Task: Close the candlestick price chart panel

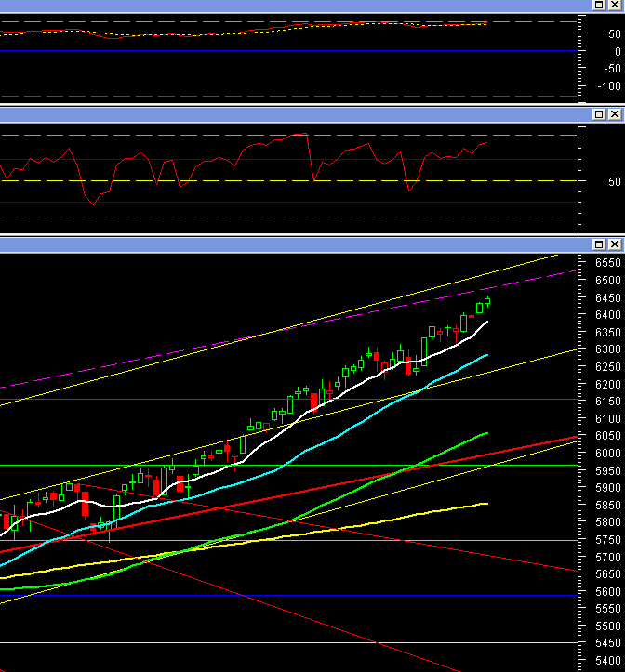Action: (615, 244)
